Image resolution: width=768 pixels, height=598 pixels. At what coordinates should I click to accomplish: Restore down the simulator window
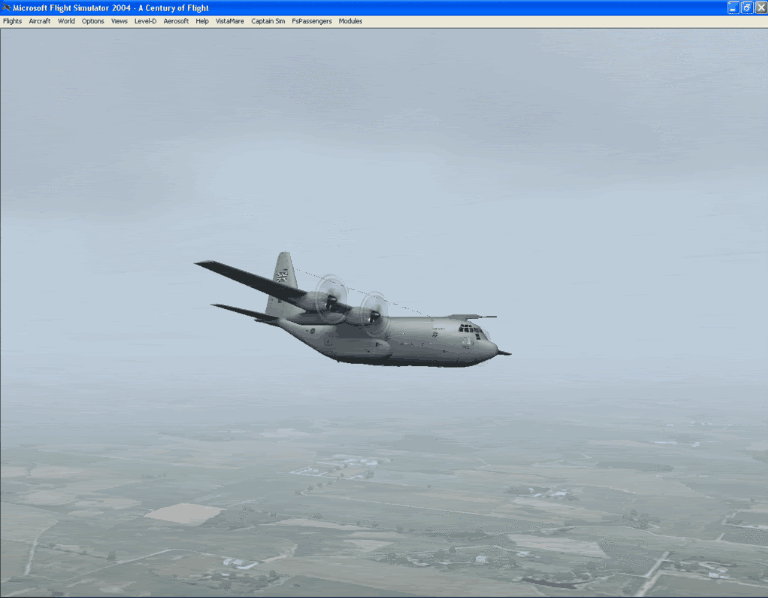pyautogui.click(x=746, y=7)
